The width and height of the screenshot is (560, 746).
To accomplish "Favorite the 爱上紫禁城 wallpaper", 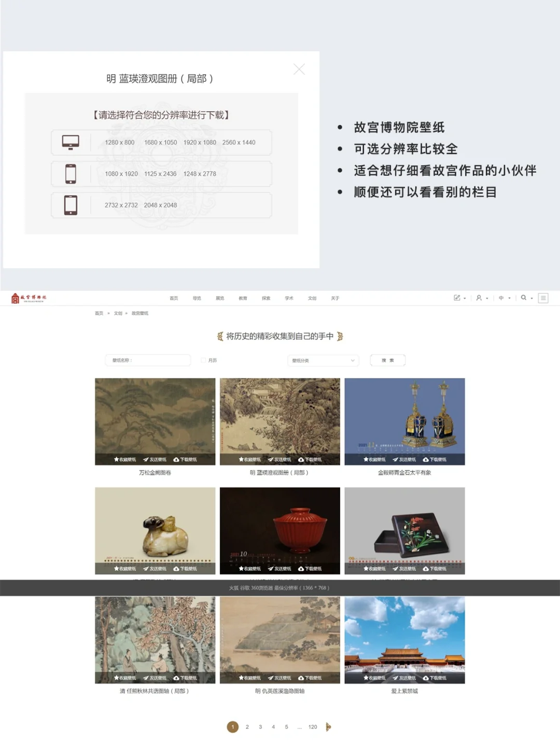I will point(374,678).
